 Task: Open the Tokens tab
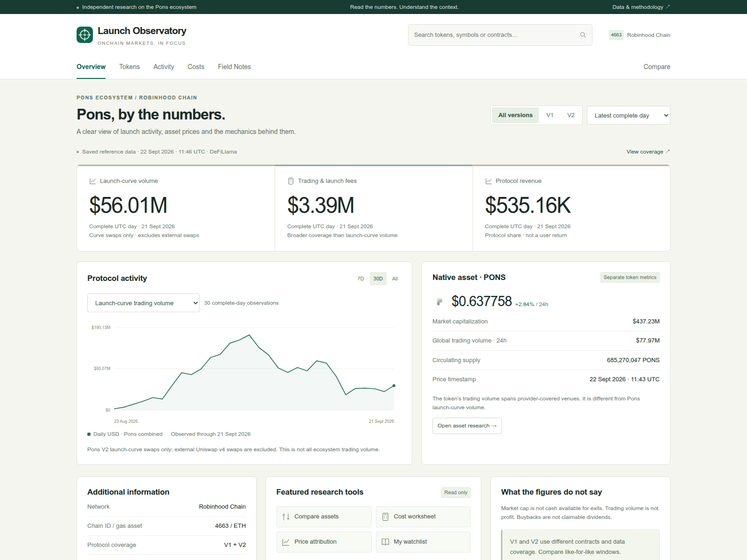pyautogui.click(x=129, y=67)
